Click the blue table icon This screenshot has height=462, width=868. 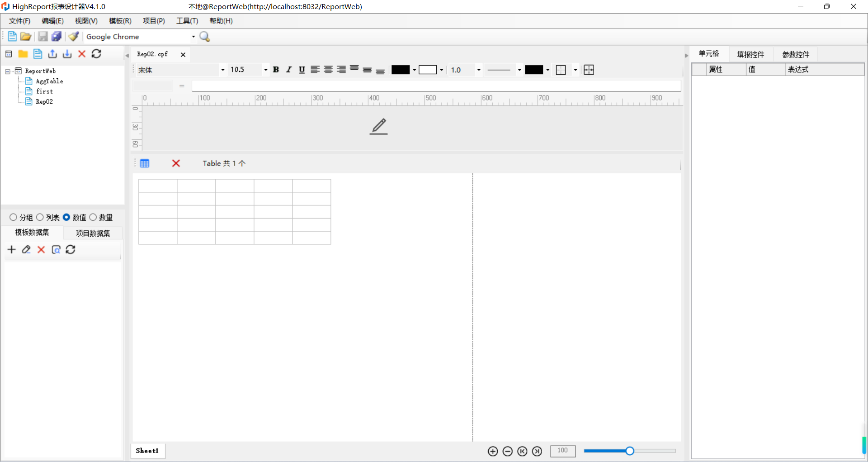pos(145,163)
